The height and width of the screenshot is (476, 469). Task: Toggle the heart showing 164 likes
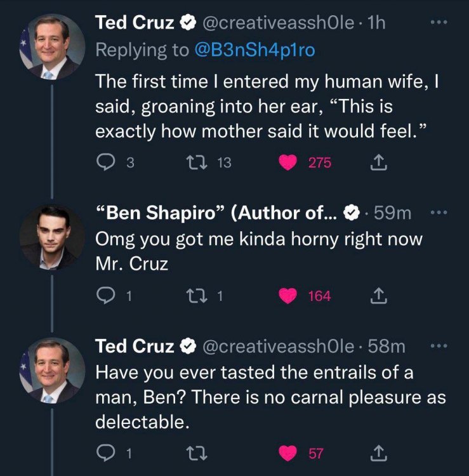pos(290,296)
